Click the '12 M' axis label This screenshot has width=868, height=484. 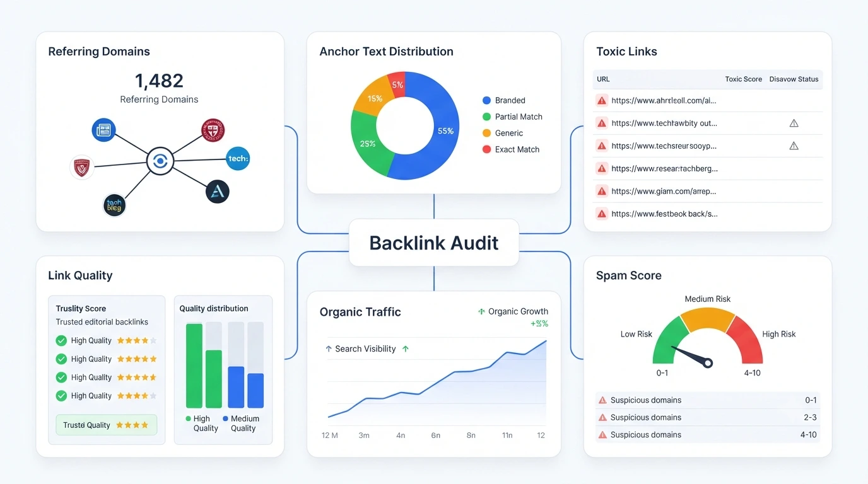(x=330, y=435)
